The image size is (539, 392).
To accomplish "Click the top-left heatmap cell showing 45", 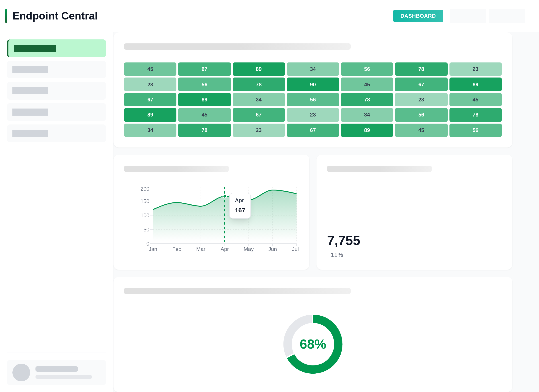I will [150, 69].
